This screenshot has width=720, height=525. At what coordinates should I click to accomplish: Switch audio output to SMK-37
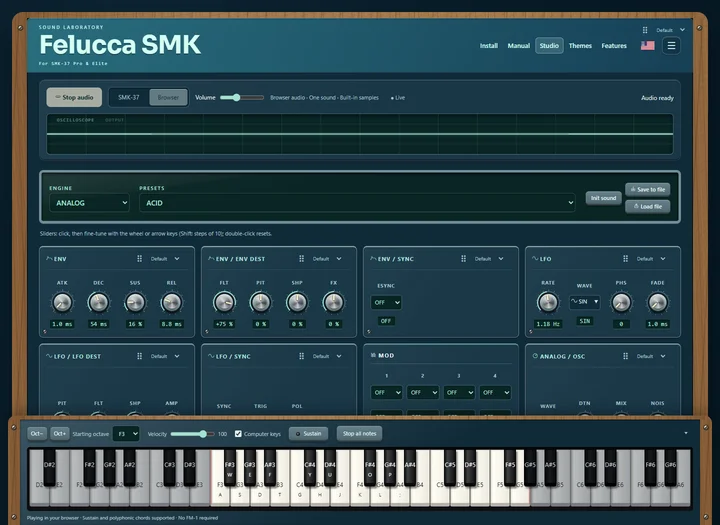(129, 97)
